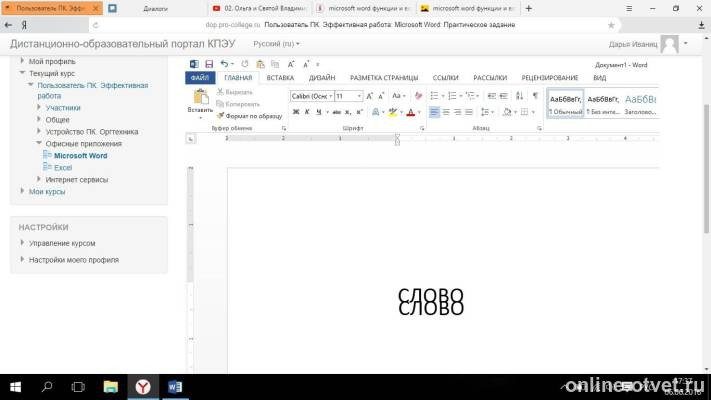The width and height of the screenshot is (711, 400).
Task: Click the large Вставить paste icon
Action: point(200,97)
